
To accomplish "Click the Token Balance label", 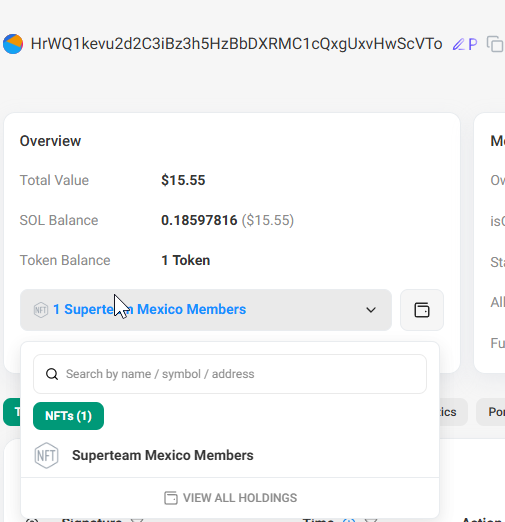I will pyautogui.click(x=65, y=260).
